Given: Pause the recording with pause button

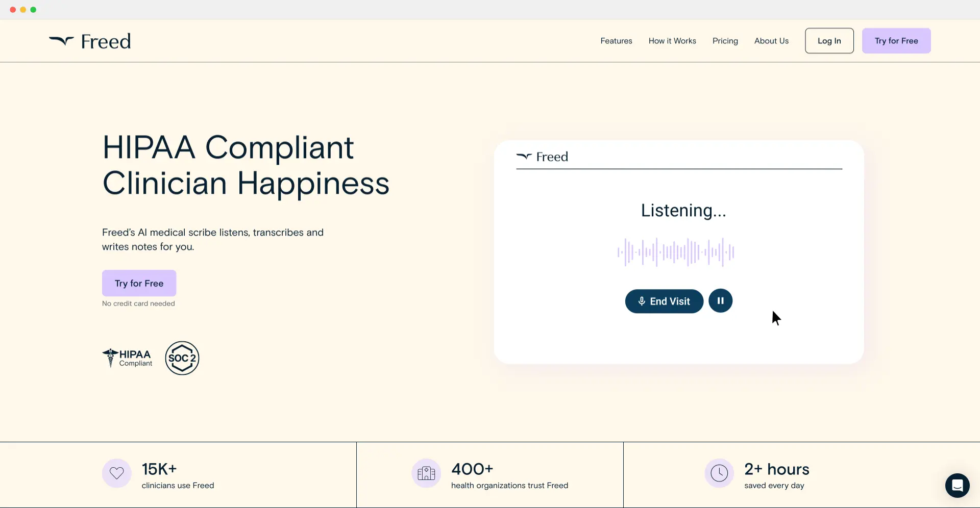Looking at the screenshot, I should click(721, 301).
